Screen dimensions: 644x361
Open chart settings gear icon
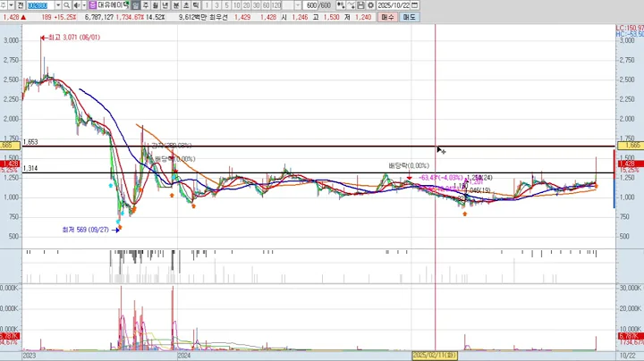coord(370,5)
